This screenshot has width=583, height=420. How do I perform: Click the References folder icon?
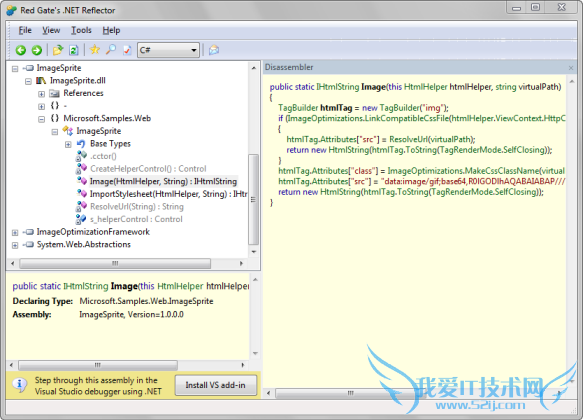(x=55, y=93)
